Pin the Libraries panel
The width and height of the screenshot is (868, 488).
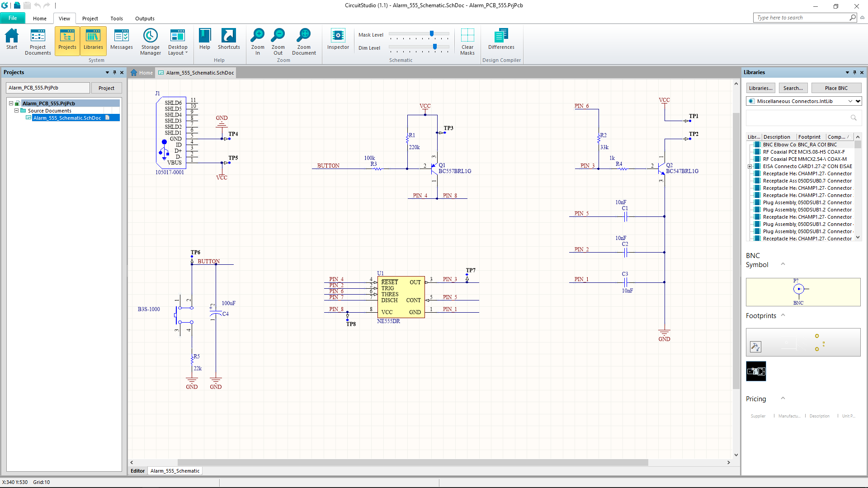[854, 72]
